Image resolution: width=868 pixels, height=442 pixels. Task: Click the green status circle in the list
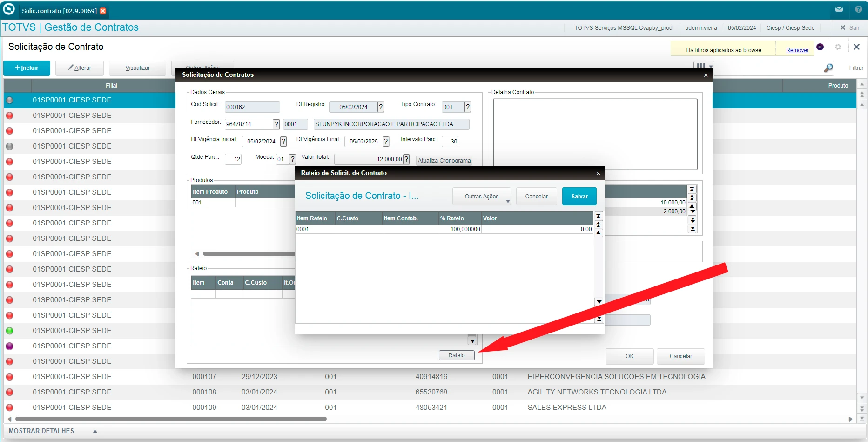[x=9, y=331]
